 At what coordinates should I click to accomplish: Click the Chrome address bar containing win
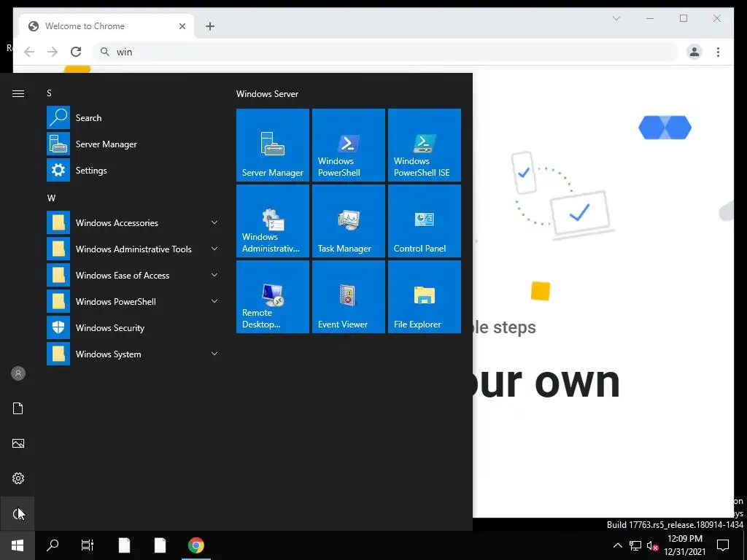tap(385, 52)
